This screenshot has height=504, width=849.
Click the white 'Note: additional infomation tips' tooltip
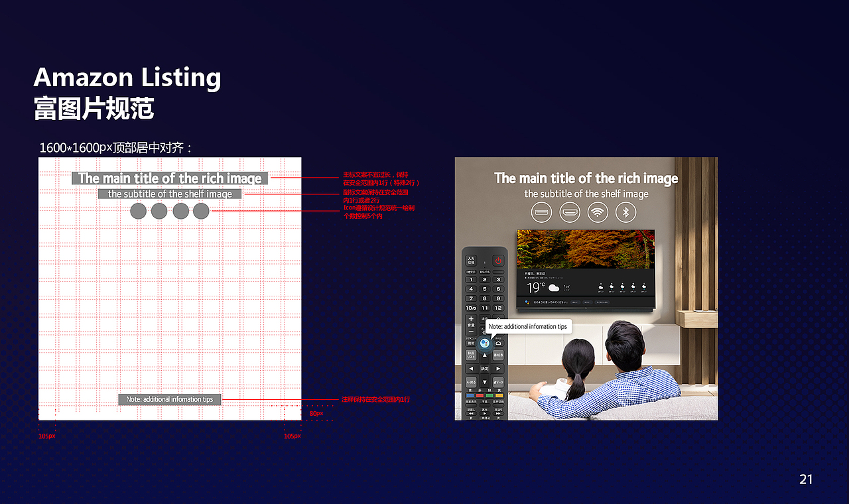coord(529,327)
